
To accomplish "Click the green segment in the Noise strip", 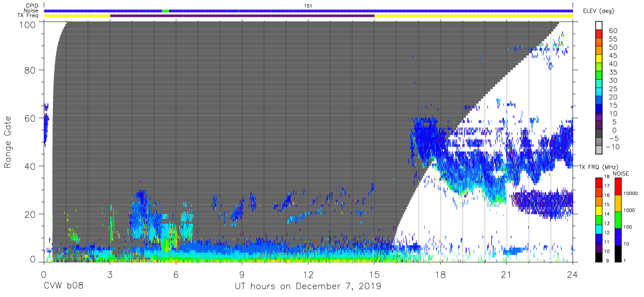I will 165,10.
